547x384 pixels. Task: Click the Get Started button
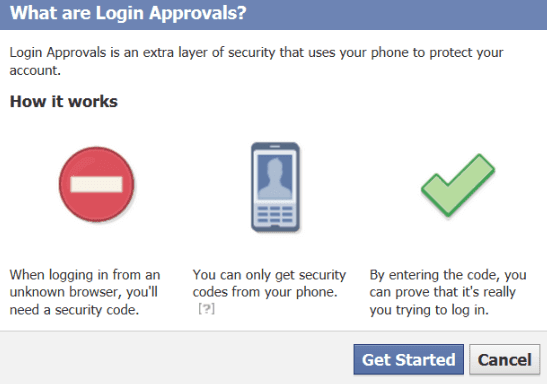409,360
